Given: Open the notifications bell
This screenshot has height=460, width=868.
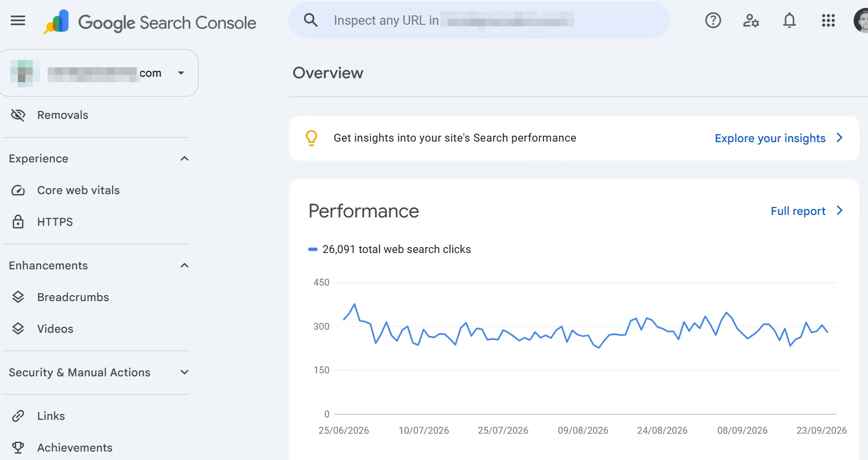Looking at the screenshot, I should pos(790,20).
